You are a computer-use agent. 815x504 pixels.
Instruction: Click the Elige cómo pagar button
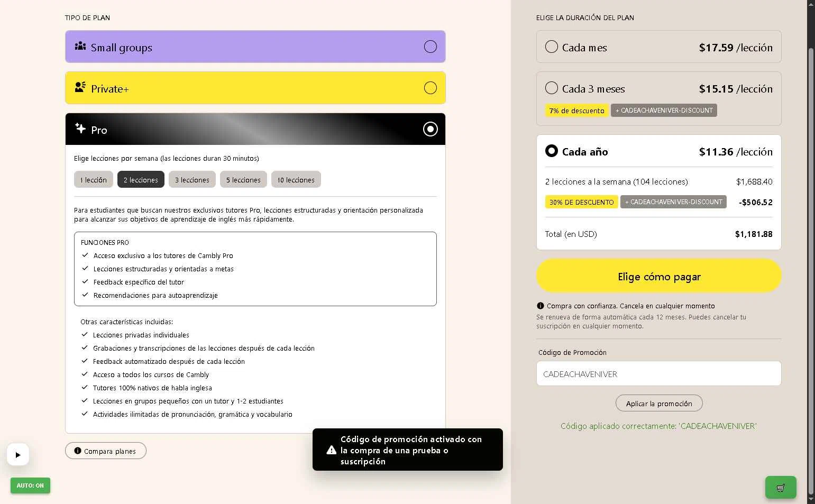pyautogui.click(x=658, y=276)
